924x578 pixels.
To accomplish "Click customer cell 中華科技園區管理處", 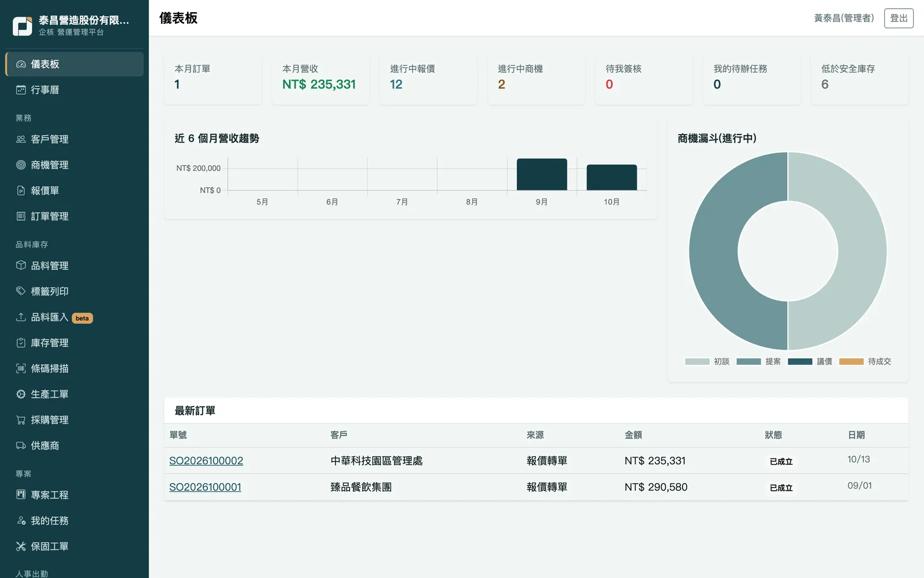I will click(377, 461).
